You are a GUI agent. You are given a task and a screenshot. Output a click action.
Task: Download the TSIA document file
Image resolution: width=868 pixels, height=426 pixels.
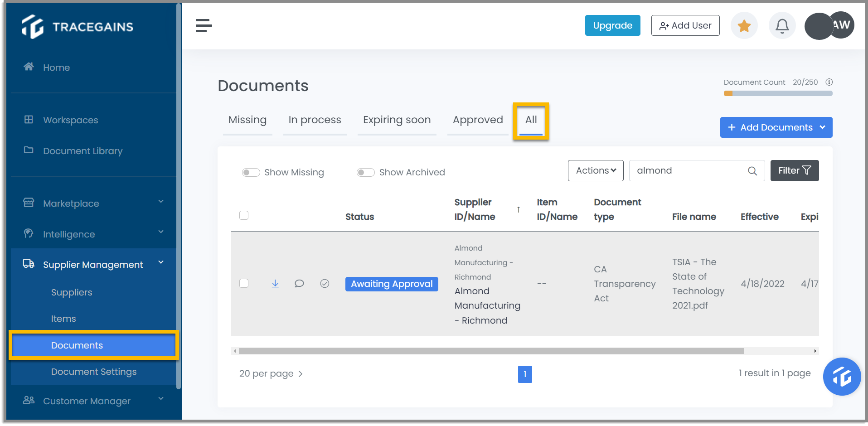[275, 283]
